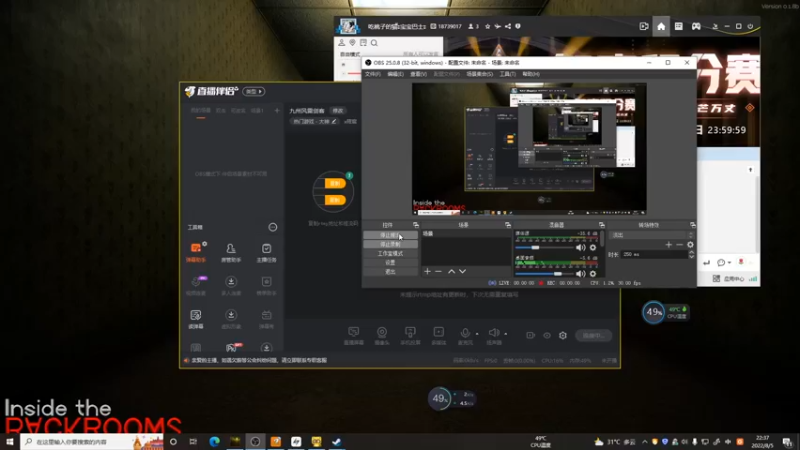Click the modify button next to stream title
This screenshot has height=450, width=800.
click(x=338, y=111)
